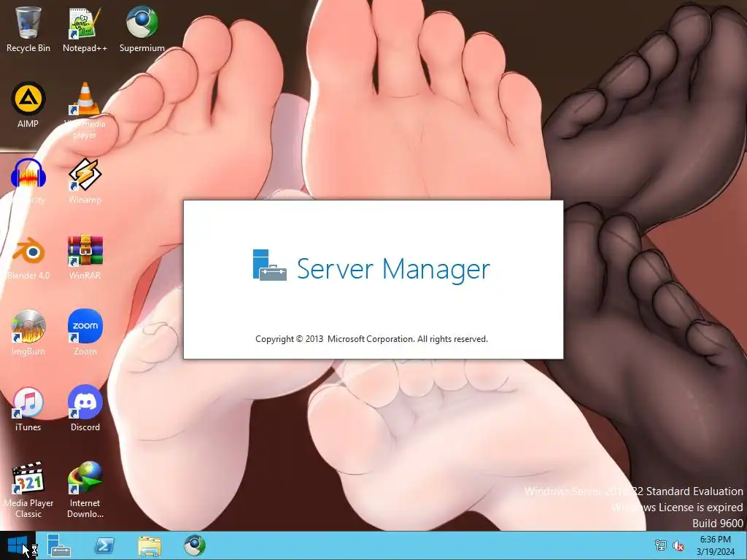747x560 pixels.
Task: Select the AIMP player icon
Action: 28,98
